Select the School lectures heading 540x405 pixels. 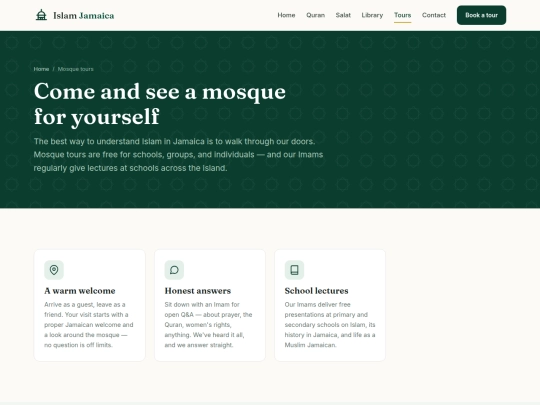coord(316,291)
